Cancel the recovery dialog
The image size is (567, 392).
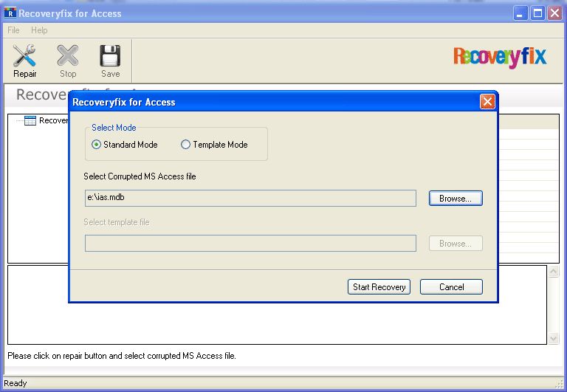(x=451, y=286)
